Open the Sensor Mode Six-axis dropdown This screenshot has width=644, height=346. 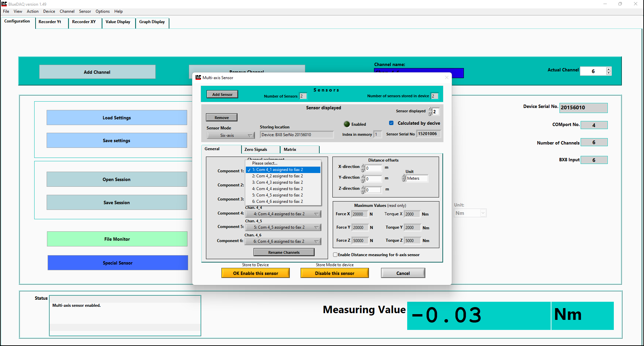coord(230,135)
